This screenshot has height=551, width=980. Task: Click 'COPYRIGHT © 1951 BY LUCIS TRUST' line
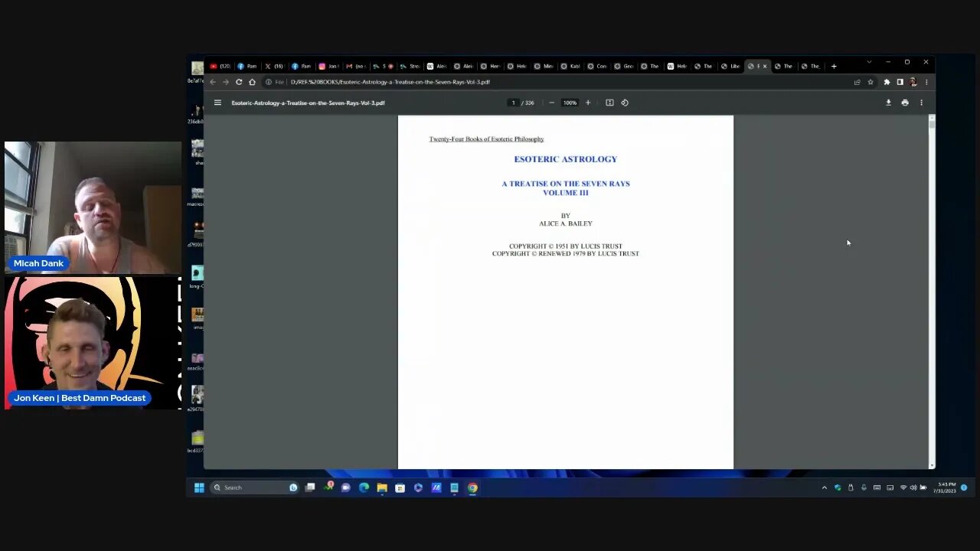566,246
